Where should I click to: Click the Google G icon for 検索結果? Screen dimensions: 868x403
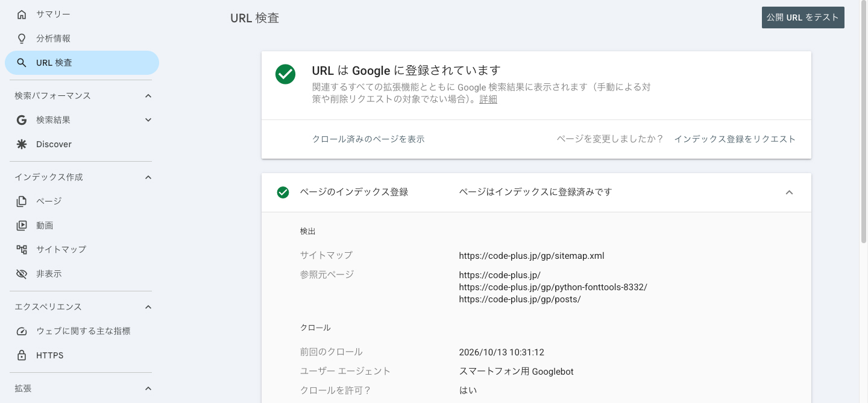[x=22, y=120]
